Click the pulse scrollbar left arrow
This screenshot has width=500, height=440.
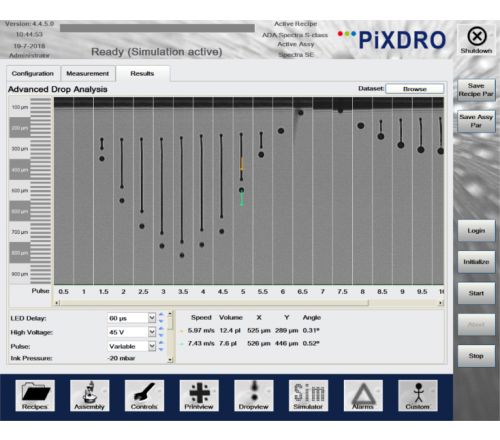[x=57, y=303]
